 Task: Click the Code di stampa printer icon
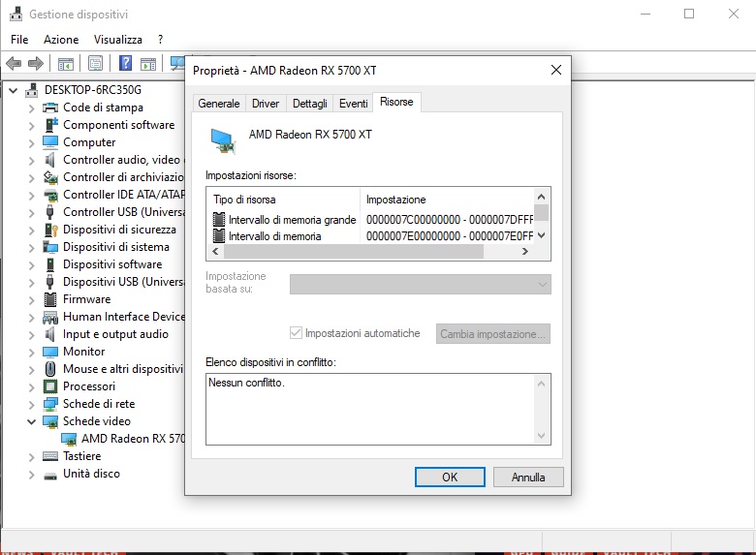[50, 108]
